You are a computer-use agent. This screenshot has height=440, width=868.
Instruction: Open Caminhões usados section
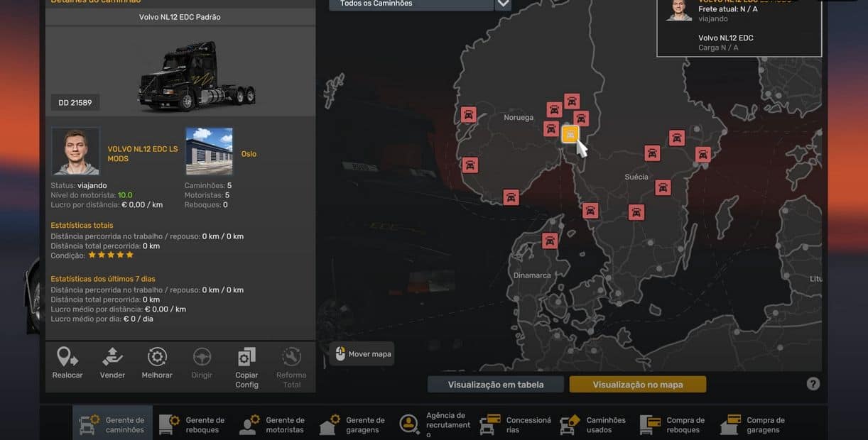[x=595, y=424]
